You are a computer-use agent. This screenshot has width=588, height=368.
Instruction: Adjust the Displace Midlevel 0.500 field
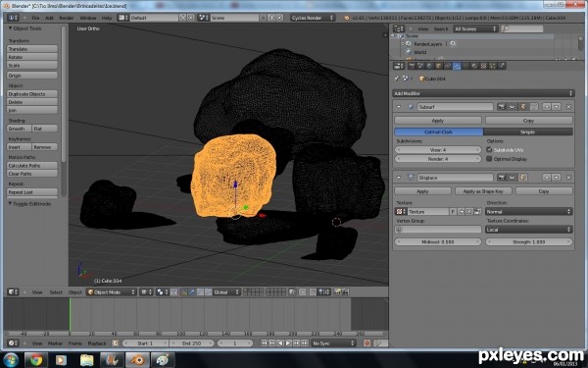click(438, 242)
